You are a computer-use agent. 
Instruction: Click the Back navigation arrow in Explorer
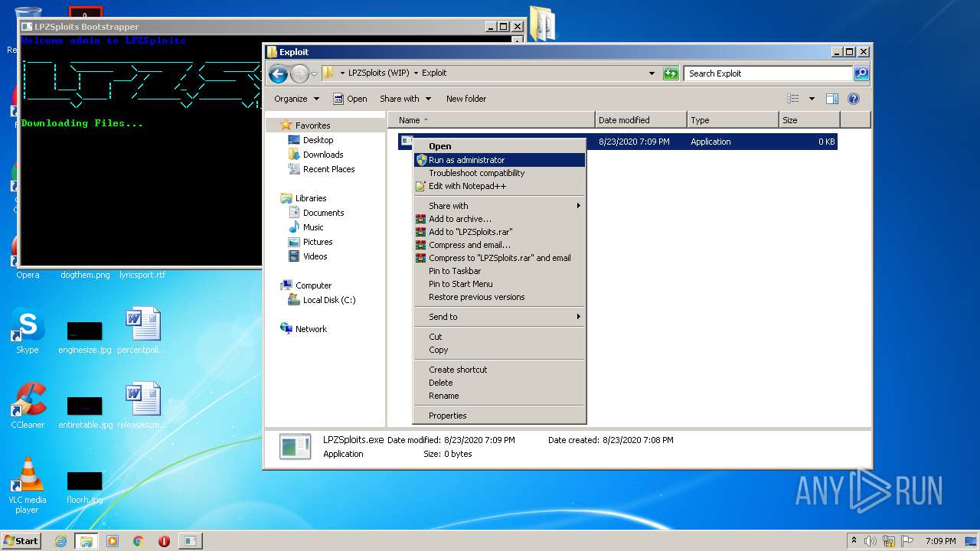point(279,73)
